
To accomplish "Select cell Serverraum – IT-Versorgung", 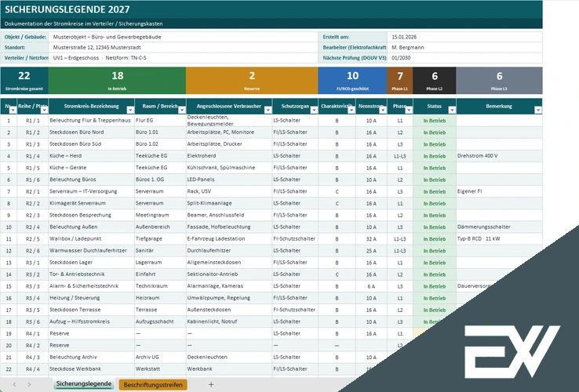I will click(x=91, y=191).
